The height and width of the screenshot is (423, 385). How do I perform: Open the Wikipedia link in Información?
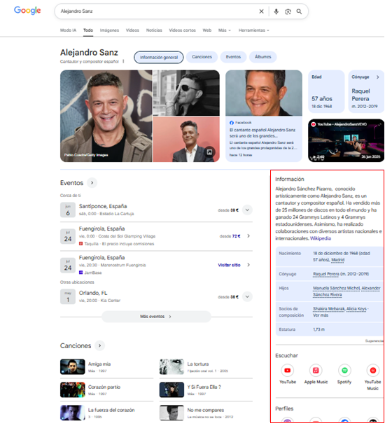(320, 238)
